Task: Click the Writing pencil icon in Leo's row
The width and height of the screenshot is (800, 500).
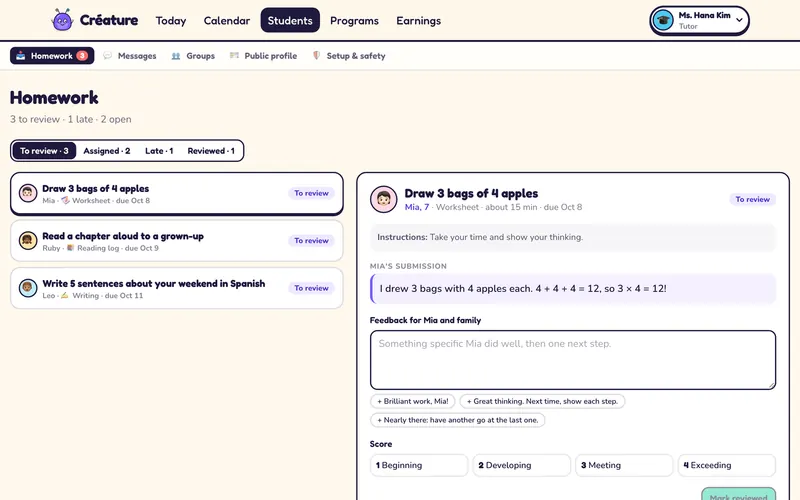Action: pos(65,295)
